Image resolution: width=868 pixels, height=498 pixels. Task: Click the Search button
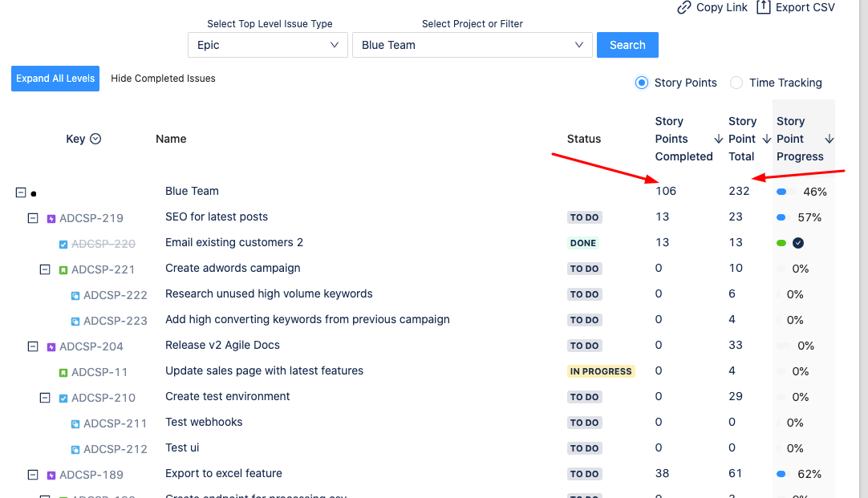tap(627, 45)
